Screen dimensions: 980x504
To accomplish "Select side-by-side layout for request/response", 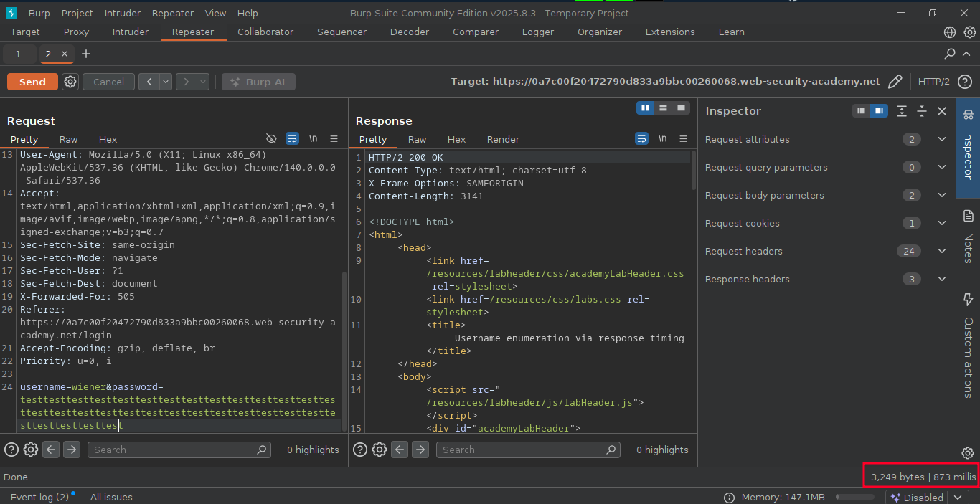I will pos(645,108).
